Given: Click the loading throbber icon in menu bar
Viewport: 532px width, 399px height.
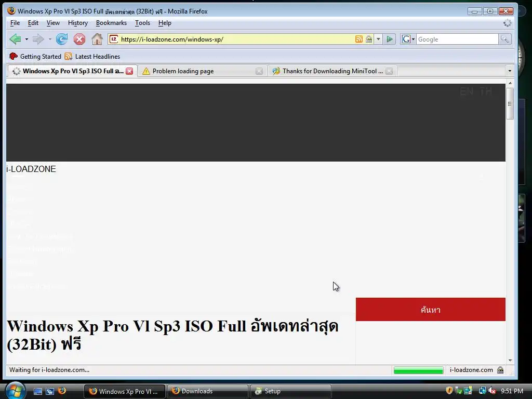Looking at the screenshot, I should coord(507,23).
